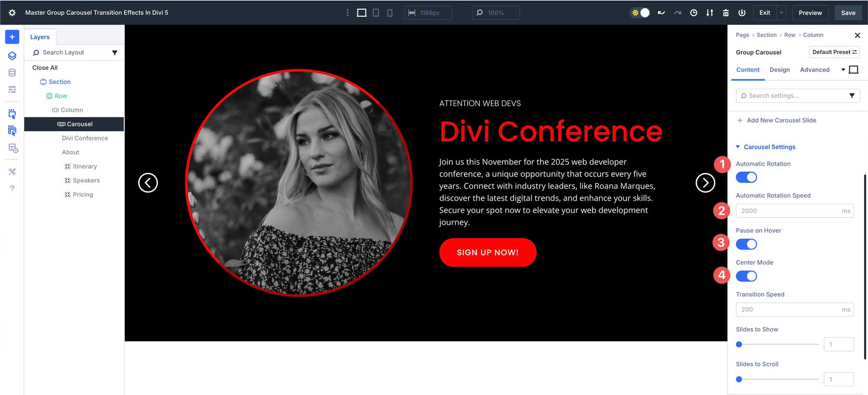Open the tools wrench icon in sidebar
The image size is (868, 395).
(12, 171)
